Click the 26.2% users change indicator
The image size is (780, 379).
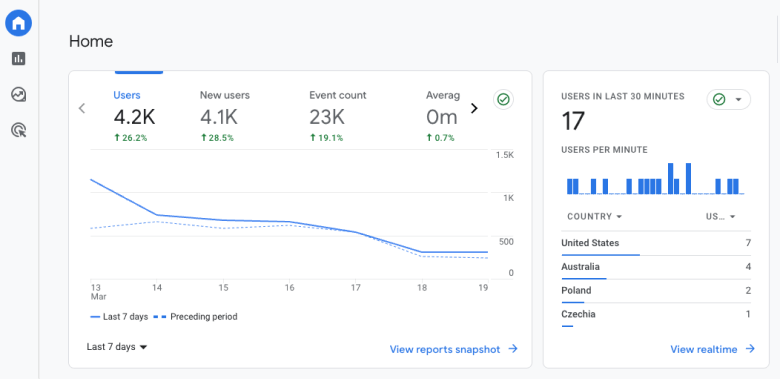130,138
